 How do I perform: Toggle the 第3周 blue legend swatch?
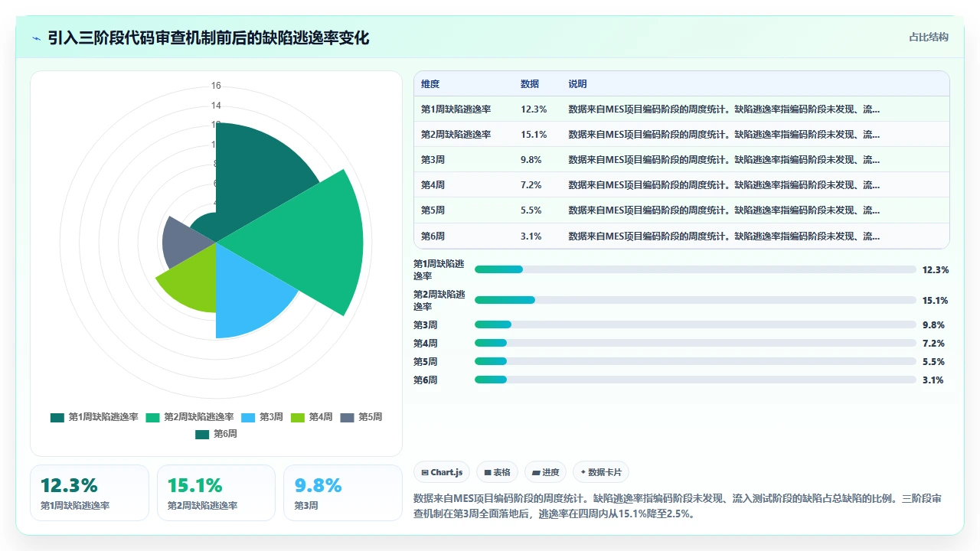(x=248, y=417)
